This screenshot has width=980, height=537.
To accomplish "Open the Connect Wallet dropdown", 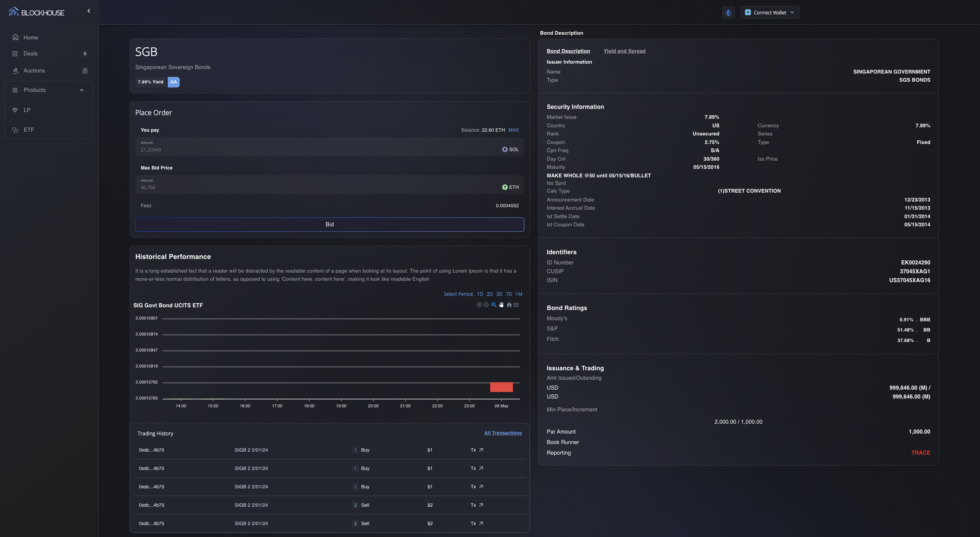I will click(770, 13).
